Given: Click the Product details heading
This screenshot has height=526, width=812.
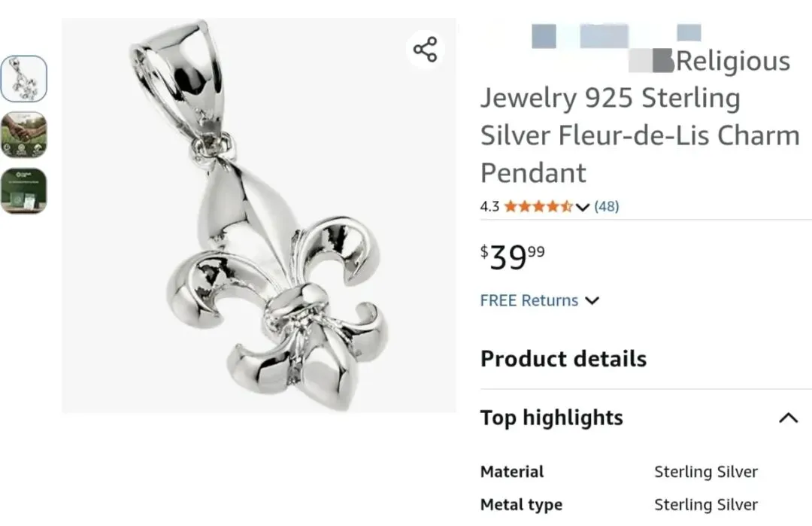Looking at the screenshot, I should (563, 358).
